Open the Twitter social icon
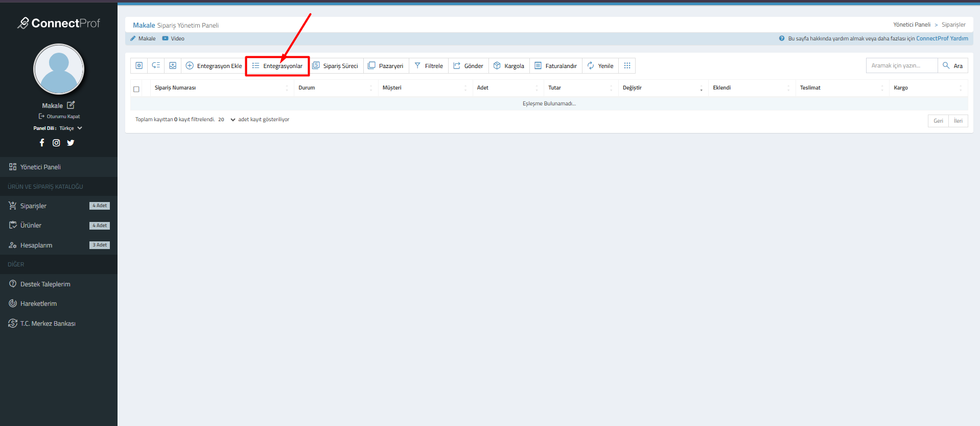Image resolution: width=980 pixels, height=426 pixels. click(71, 143)
